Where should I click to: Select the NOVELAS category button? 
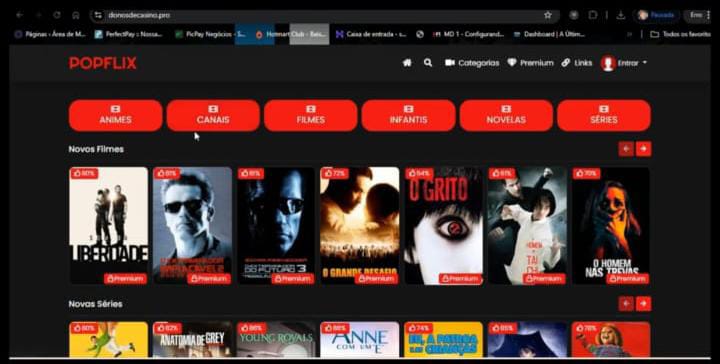[506, 115]
